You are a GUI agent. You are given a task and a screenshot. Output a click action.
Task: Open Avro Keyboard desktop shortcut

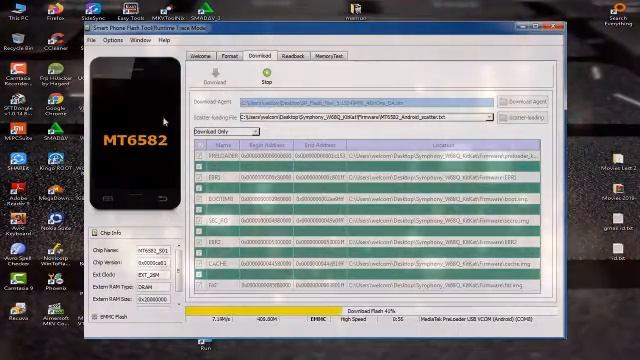pyautogui.click(x=18, y=224)
